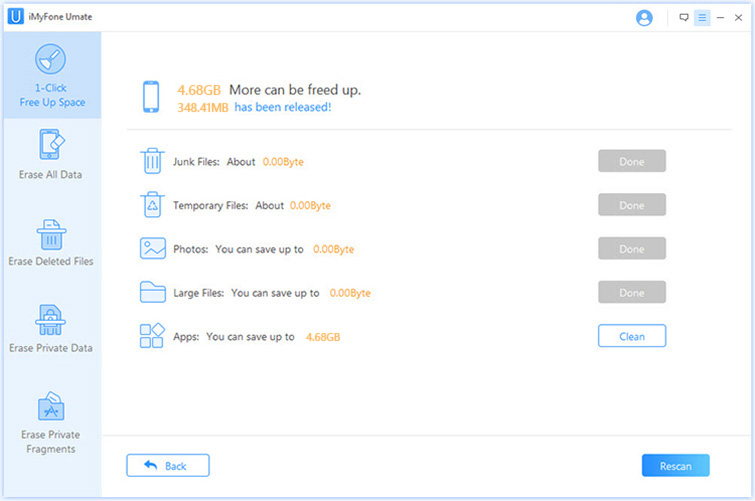Select 1-Click Free Up Space broom icon
Image resolution: width=755 pixels, height=501 pixels.
50,59
